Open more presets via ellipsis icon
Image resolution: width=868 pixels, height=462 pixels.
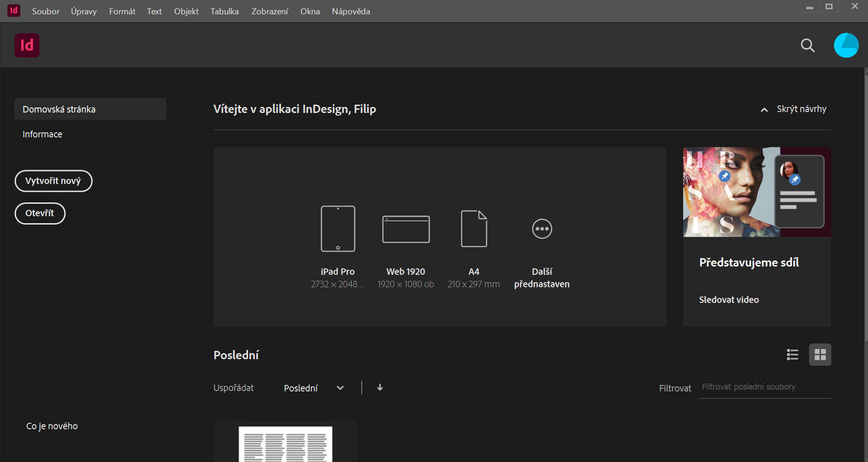(542, 229)
